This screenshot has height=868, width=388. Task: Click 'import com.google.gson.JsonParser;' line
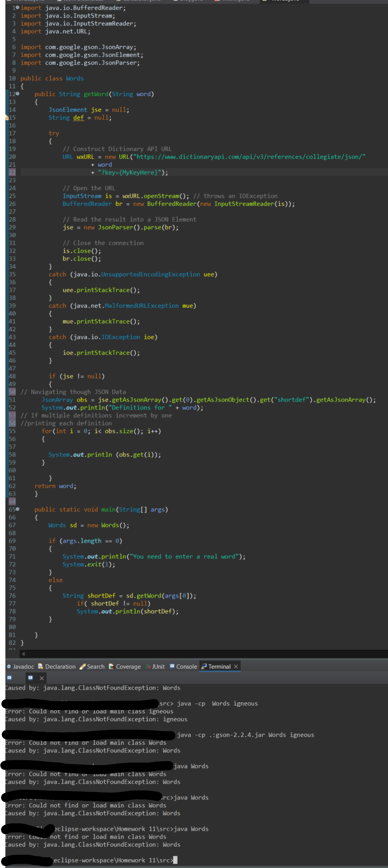pos(80,63)
